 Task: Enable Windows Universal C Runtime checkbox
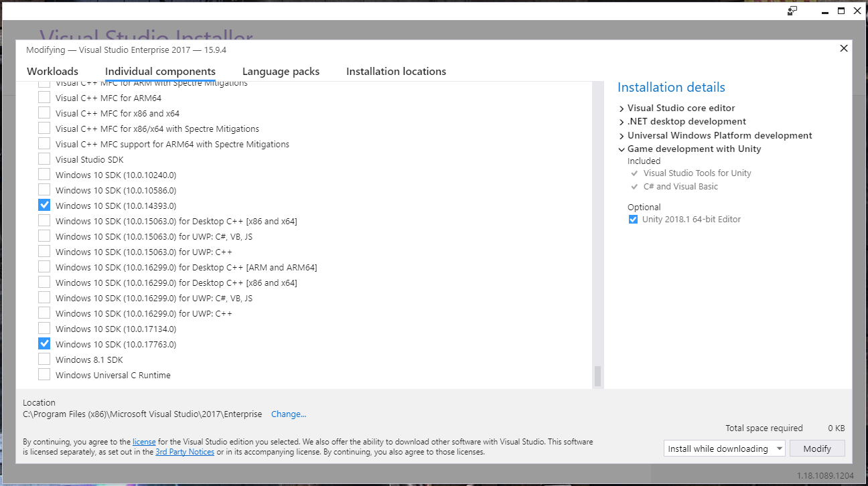pyautogui.click(x=44, y=375)
